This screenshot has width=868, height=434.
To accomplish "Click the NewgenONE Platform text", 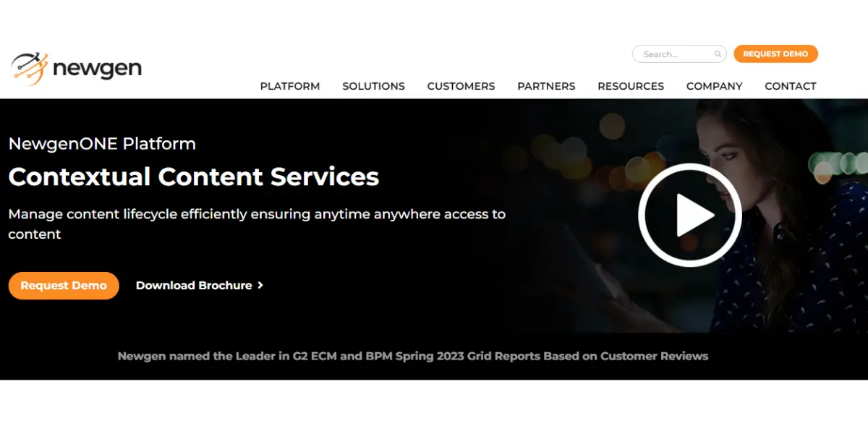I will 102,143.
